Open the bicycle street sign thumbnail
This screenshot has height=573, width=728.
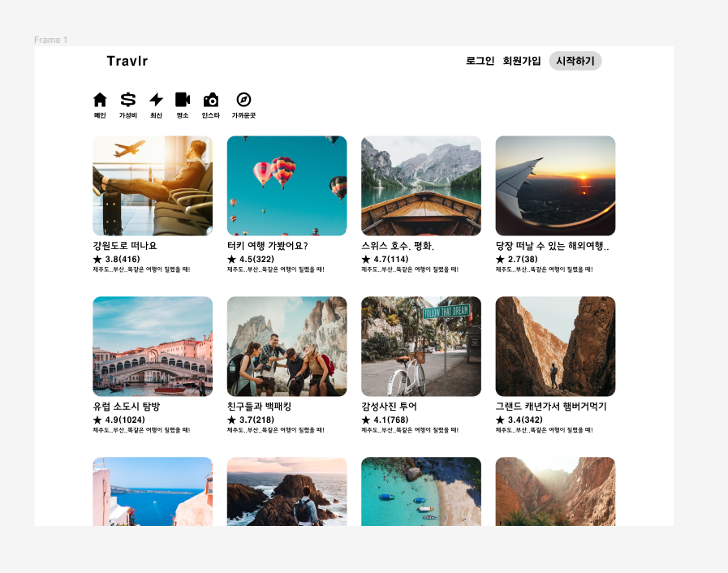click(x=421, y=347)
